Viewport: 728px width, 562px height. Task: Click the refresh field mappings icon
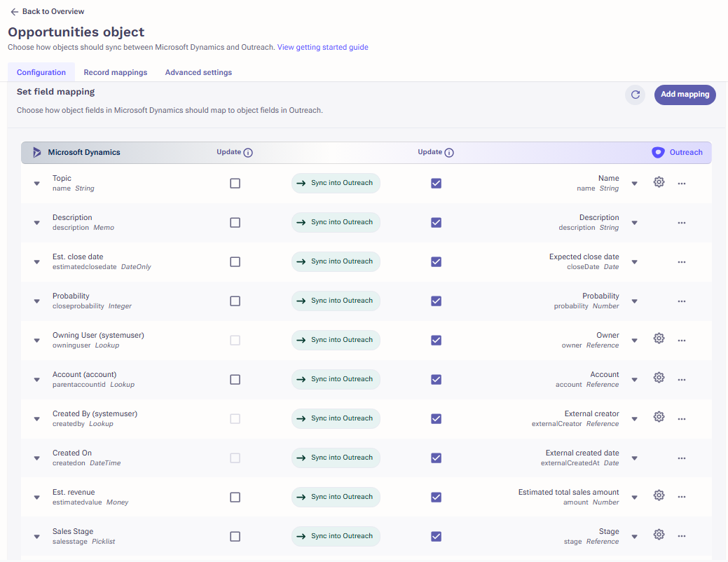click(635, 95)
